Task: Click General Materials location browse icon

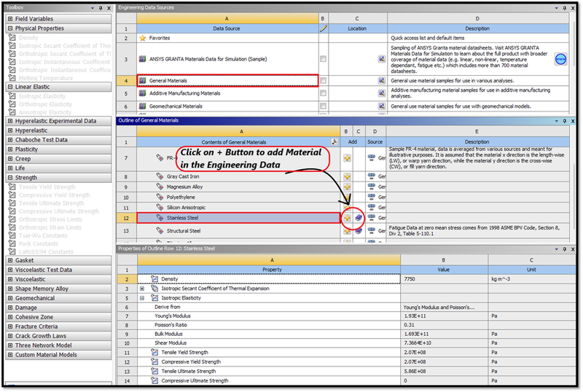Action: (381, 81)
